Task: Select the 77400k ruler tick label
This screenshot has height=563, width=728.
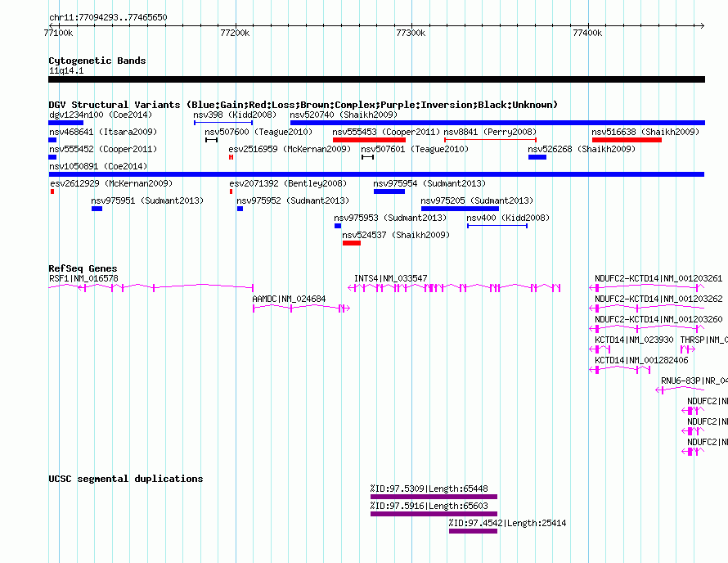Action: pos(588,33)
